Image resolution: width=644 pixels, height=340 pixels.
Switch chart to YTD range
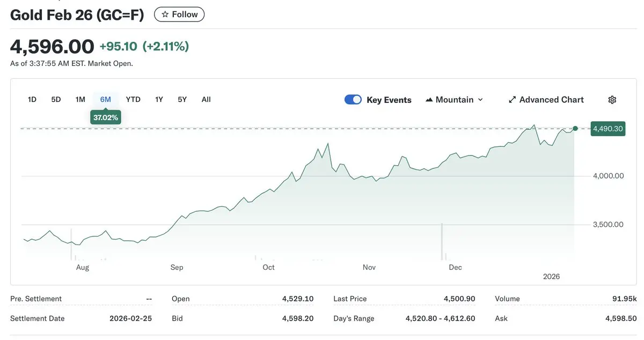click(x=133, y=99)
